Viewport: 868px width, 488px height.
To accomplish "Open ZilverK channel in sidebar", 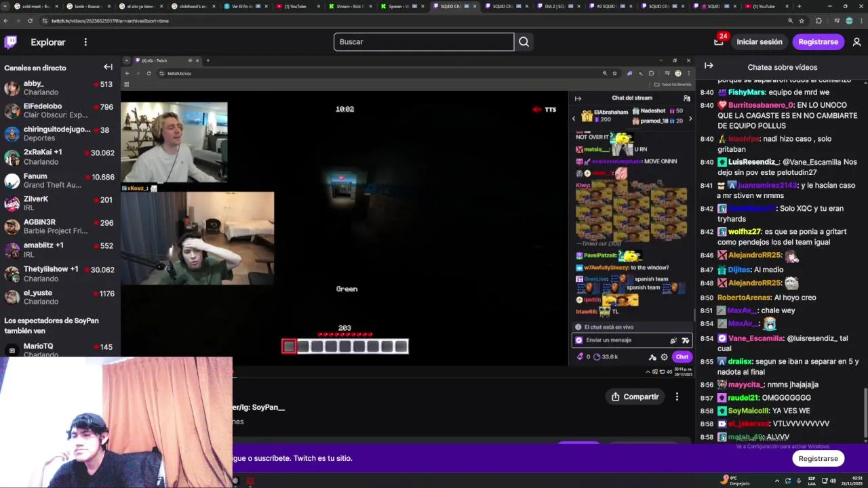I will 59,203.
